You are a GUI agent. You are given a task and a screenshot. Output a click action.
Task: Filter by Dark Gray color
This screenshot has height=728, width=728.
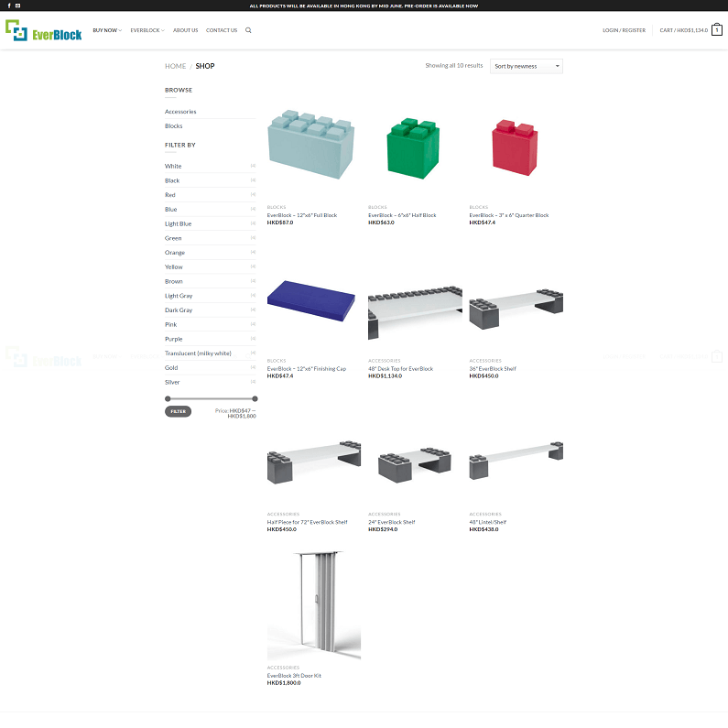(179, 310)
